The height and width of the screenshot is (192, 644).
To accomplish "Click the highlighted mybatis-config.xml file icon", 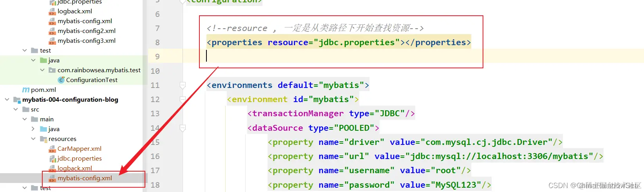I will tap(52, 178).
